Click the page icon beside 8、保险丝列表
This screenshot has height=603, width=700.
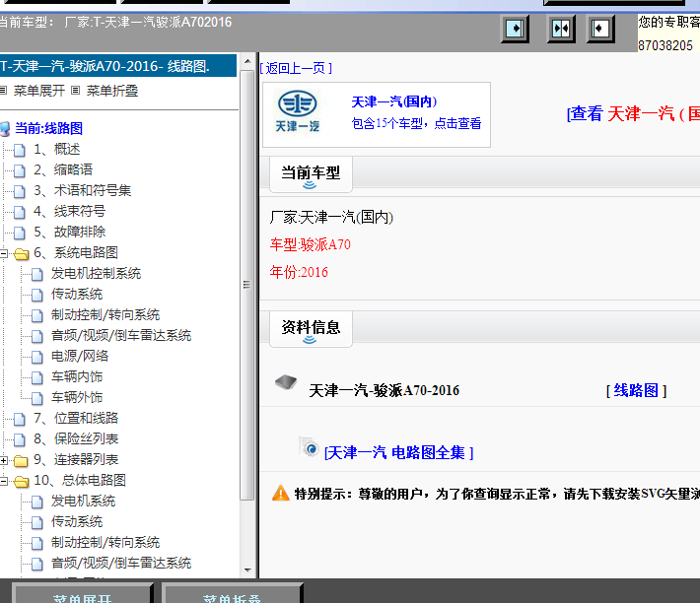tap(19, 439)
